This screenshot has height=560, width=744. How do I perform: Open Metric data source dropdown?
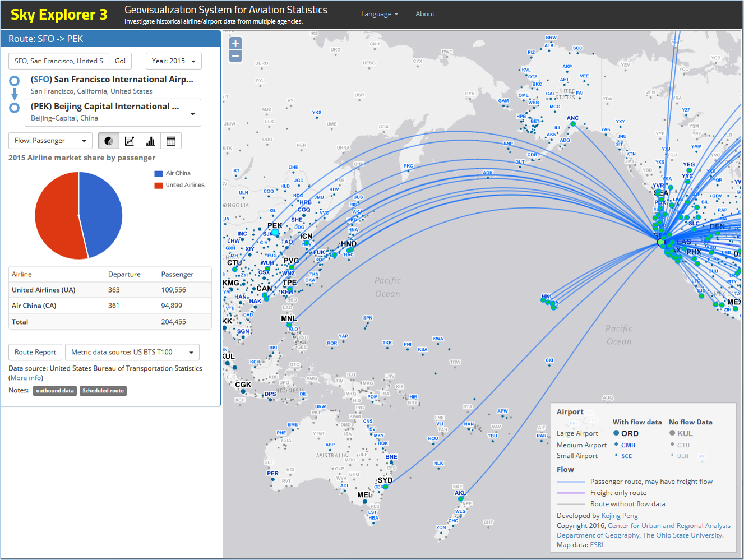point(132,352)
